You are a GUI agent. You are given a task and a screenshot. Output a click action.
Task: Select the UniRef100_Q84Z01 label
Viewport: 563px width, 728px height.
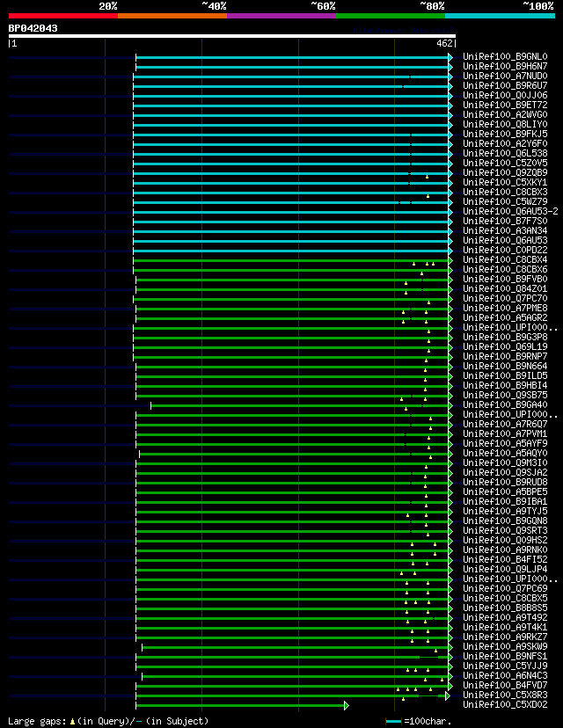[x=505, y=288]
